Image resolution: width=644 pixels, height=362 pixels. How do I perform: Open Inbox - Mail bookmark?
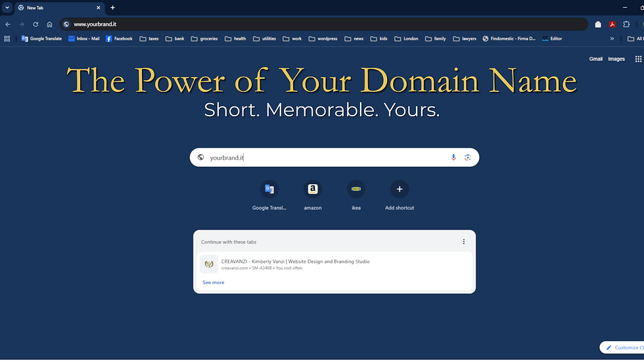point(84,39)
